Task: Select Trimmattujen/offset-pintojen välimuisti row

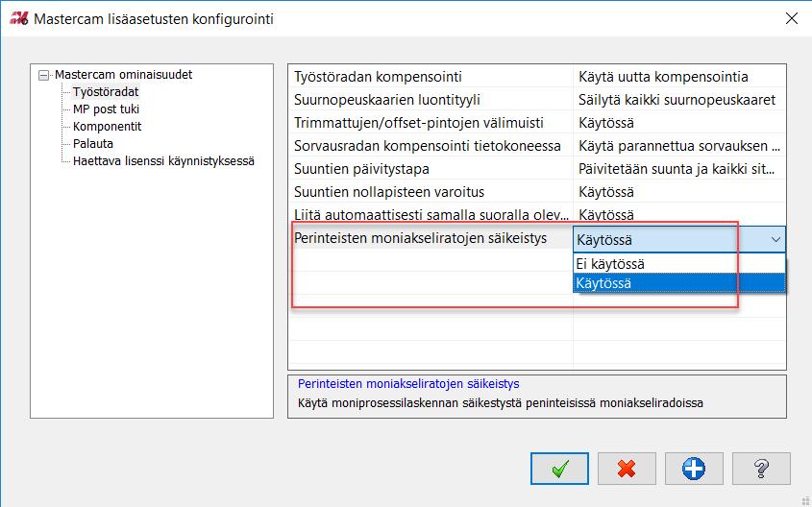Action: click(x=431, y=123)
